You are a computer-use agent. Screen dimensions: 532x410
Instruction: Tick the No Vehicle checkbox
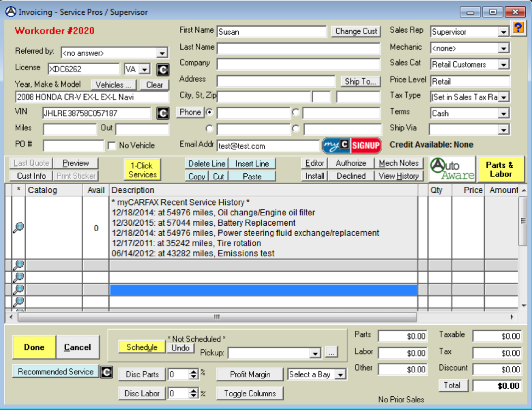pyautogui.click(x=112, y=146)
